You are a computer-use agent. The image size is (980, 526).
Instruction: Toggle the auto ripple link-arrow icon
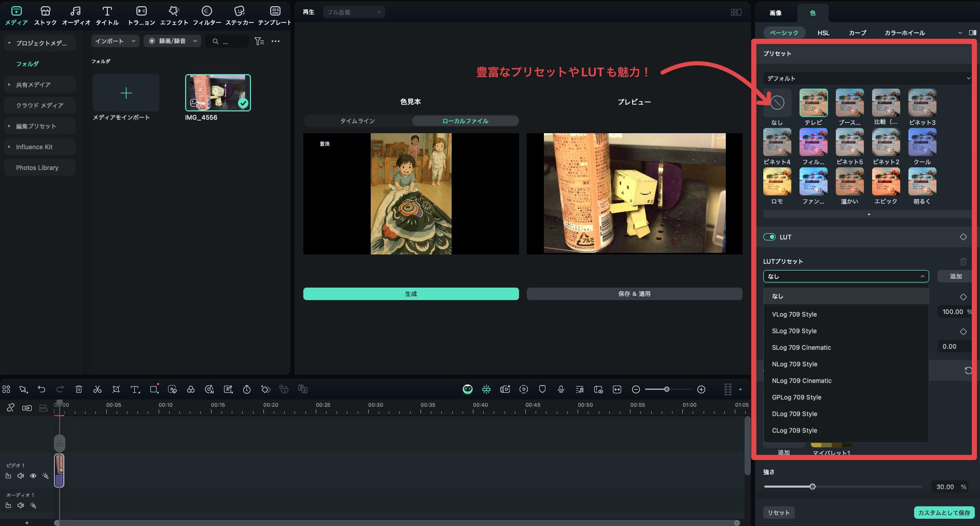27,408
